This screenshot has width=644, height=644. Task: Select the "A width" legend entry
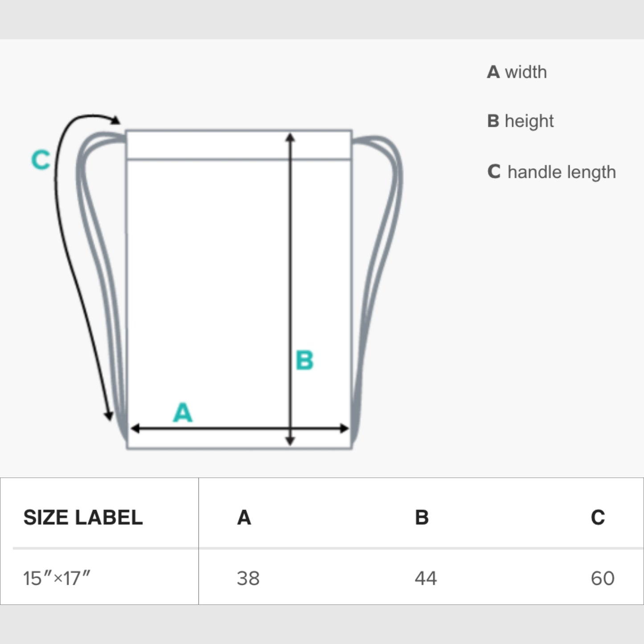click(517, 72)
